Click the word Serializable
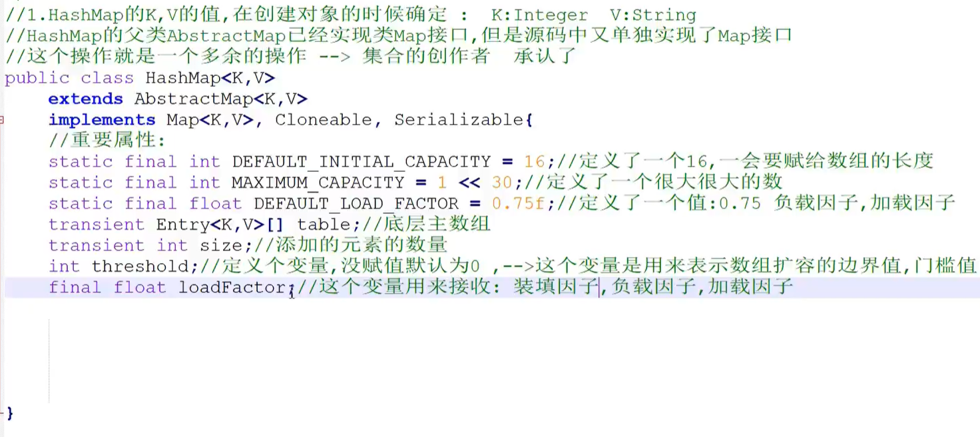Screen dimensions: 980x437 459,120
